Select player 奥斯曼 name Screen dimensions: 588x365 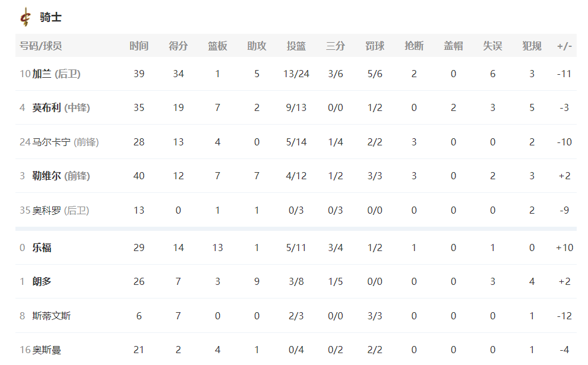click(x=46, y=350)
